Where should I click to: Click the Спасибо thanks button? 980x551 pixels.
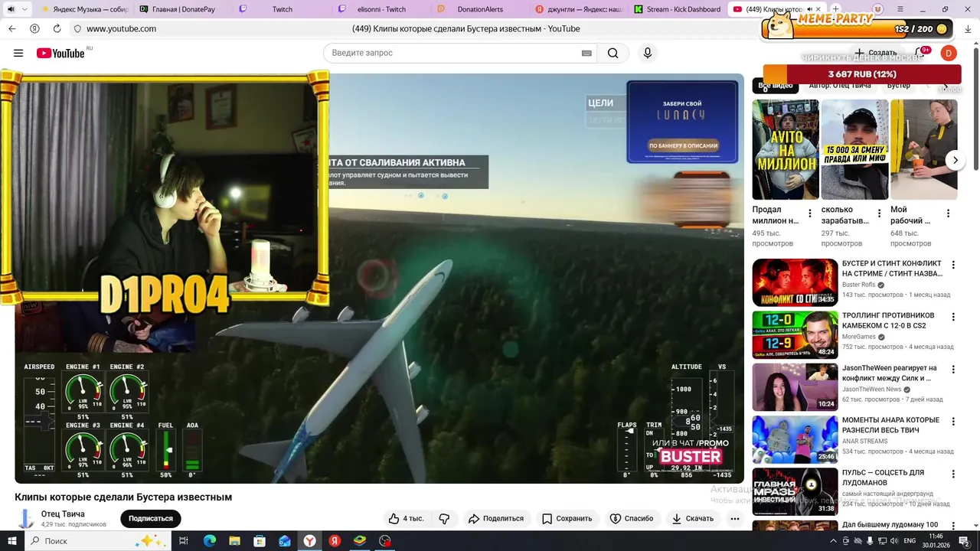pyautogui.click(x=632, y=518)
